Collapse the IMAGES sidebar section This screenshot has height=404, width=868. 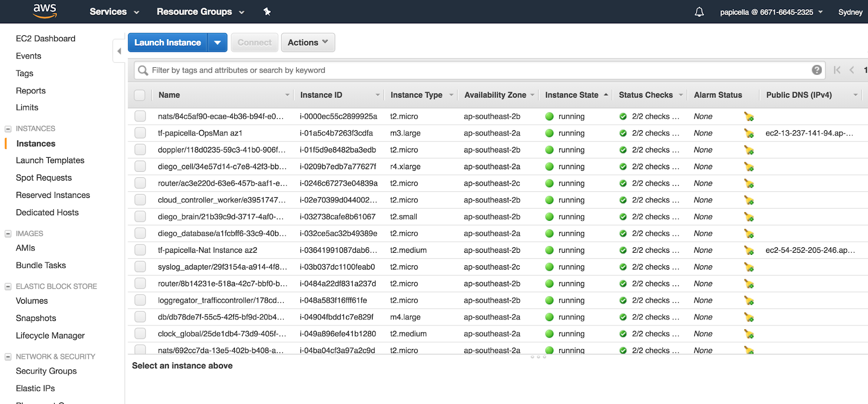[8, 234]
